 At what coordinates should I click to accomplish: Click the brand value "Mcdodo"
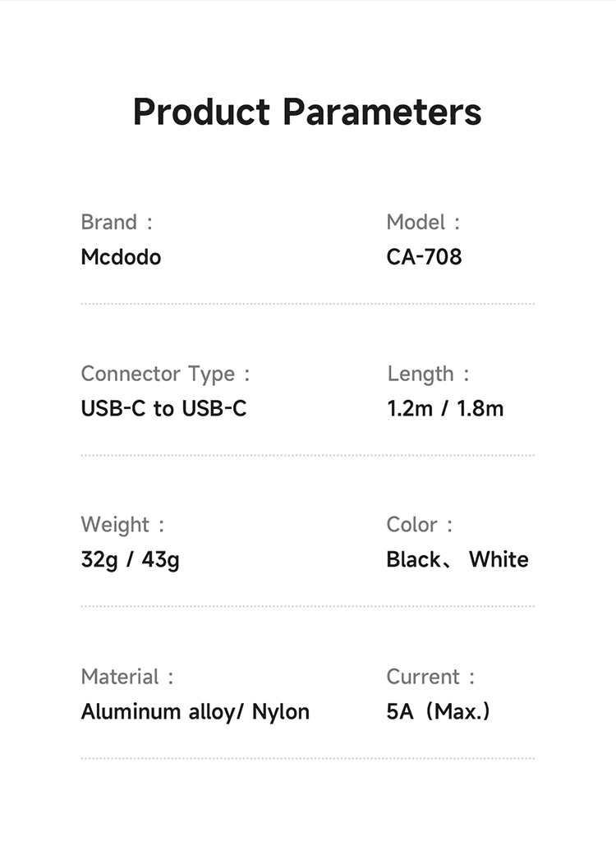pyautogui.click(x=121, y=257)
